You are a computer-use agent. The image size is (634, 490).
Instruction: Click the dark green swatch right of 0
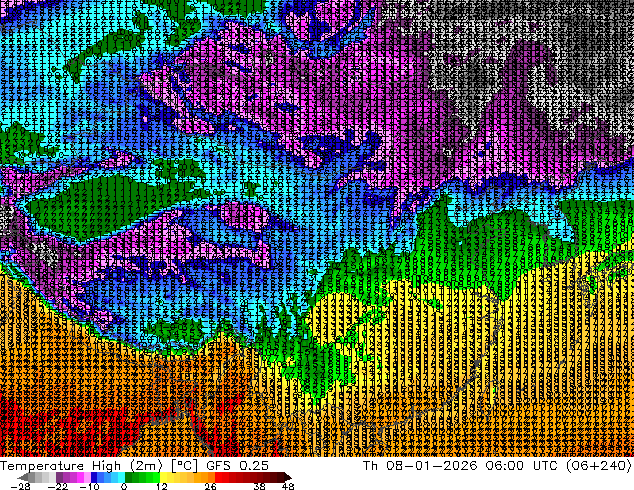(x=129, y=477)
